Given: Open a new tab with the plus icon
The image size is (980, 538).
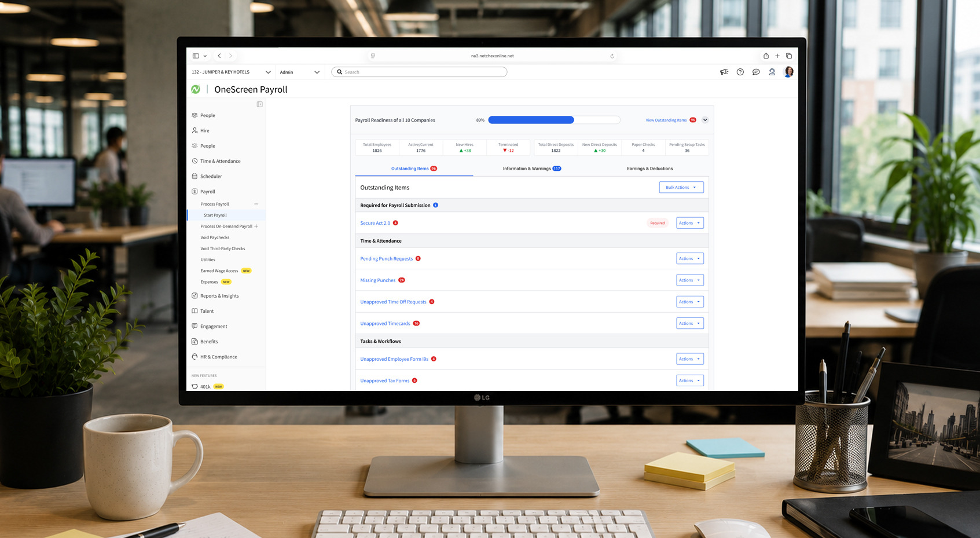Looking at the screenshot, I should (777, 56).
